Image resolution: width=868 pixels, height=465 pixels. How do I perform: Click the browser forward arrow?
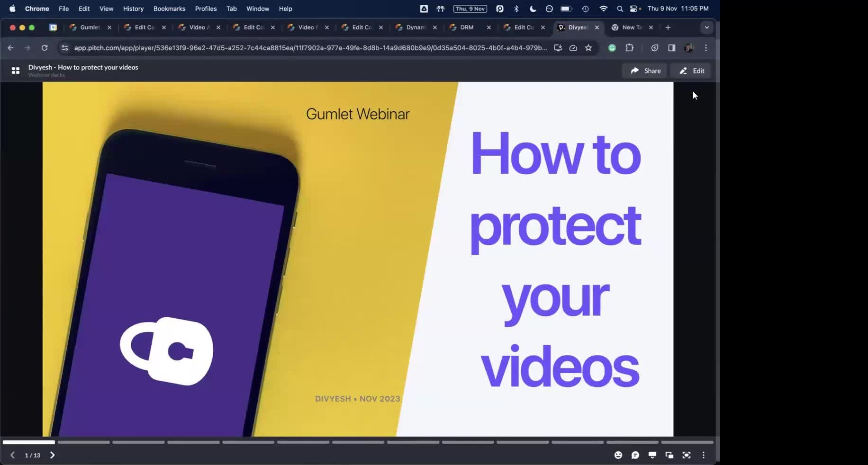point(27,48)
